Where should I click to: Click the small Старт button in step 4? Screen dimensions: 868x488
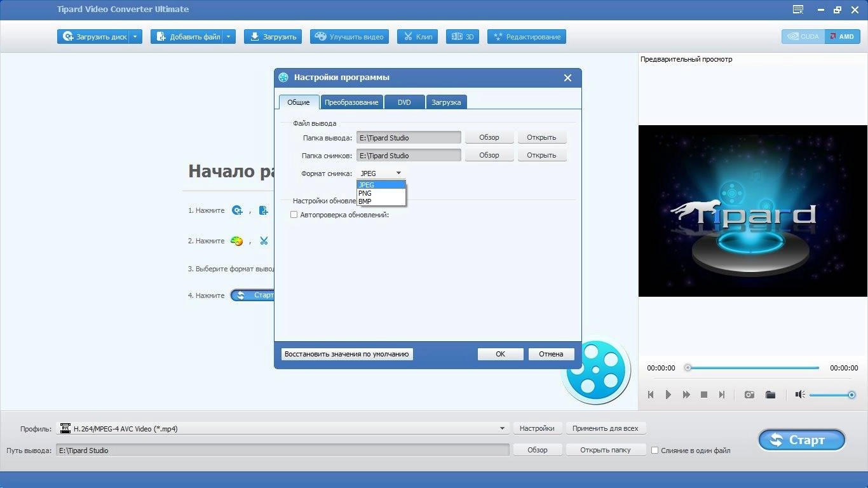(x=253, y=295)
